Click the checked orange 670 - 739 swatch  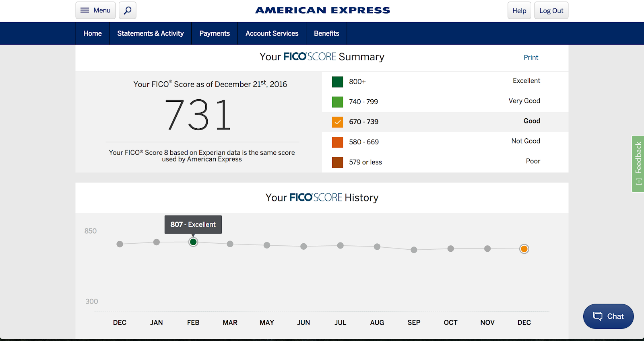pos(337,122)
